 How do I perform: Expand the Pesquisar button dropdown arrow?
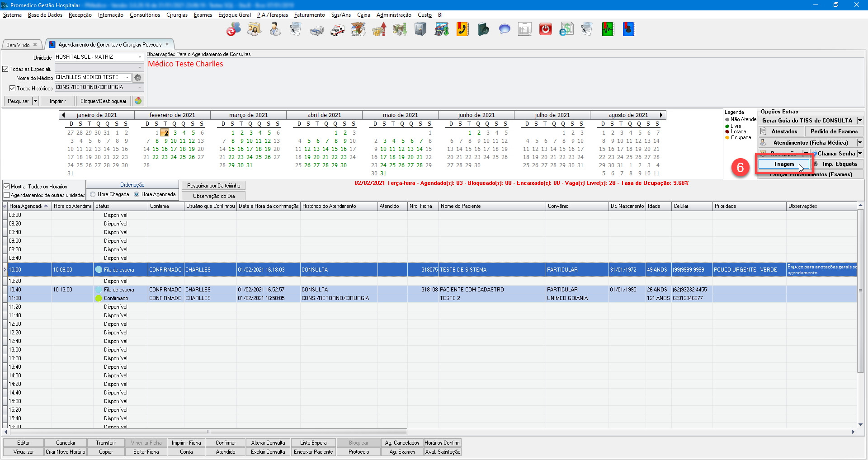[x=35, y=101]
